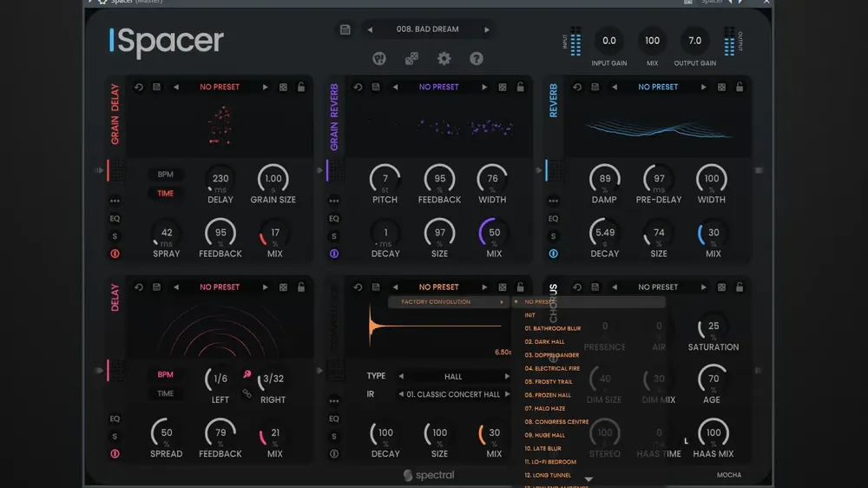Toggle Grain Delay power button

tap(115, 254)
